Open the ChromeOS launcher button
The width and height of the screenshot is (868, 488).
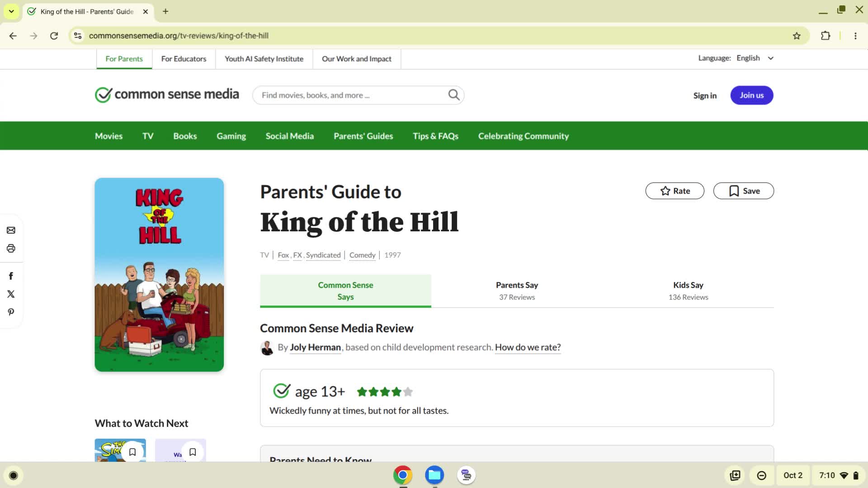click(14, 475)
